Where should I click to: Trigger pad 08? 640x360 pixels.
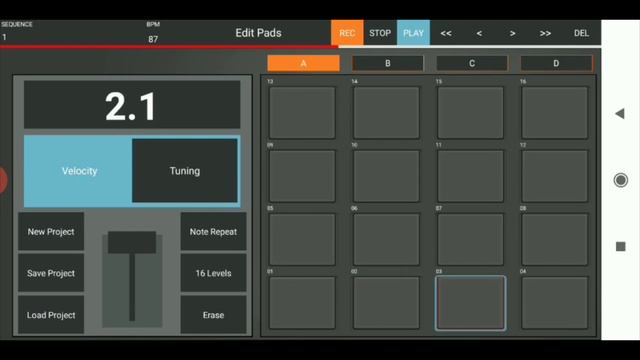click(555, 239)
